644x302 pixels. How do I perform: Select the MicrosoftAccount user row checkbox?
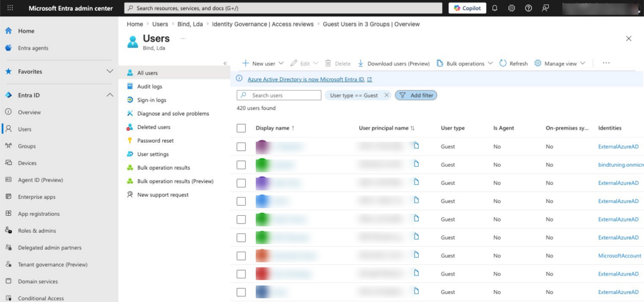241,256
